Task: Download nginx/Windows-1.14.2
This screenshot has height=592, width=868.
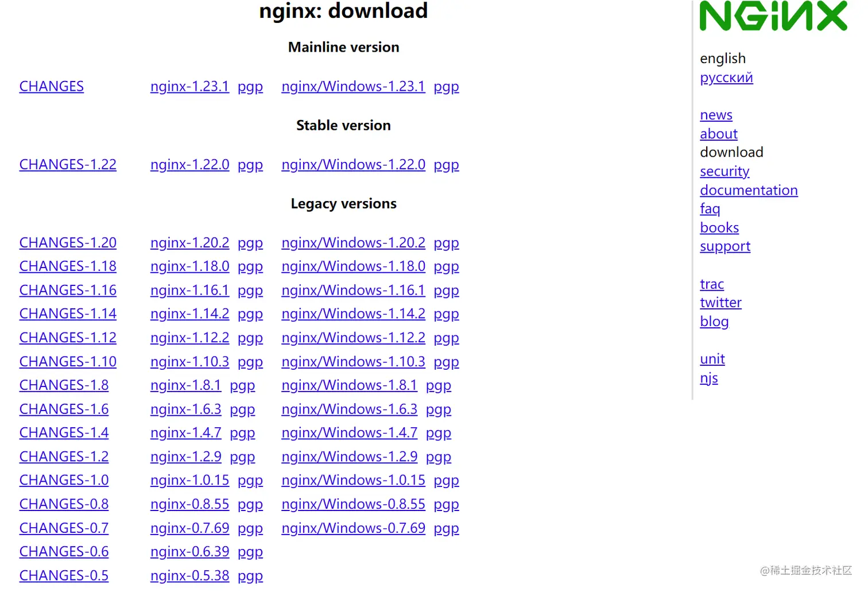Action: click(353, 314)
